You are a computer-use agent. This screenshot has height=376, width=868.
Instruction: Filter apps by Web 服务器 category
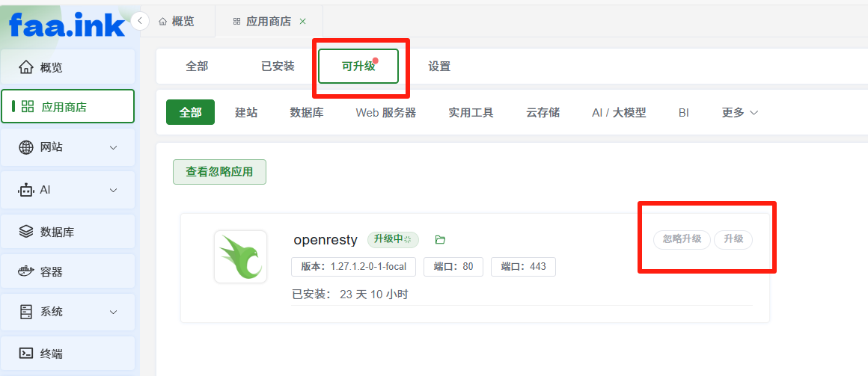(x=386, y=112)
